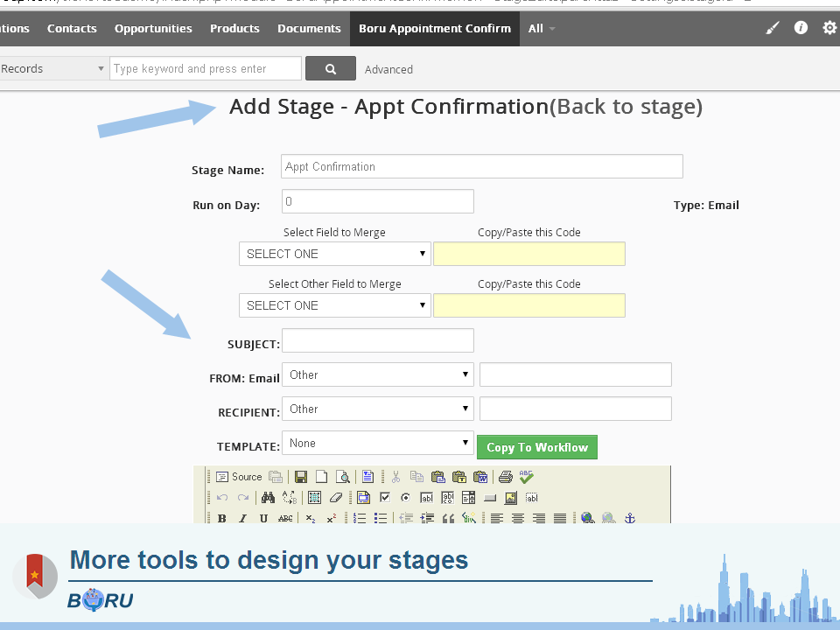Insert a Text Field via editor icon

426,498
